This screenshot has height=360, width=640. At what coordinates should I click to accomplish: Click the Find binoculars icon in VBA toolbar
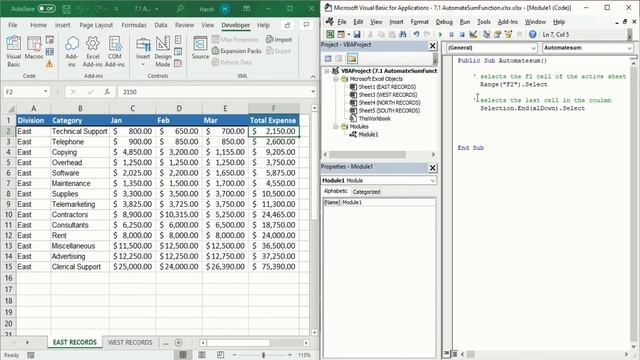coord(403,35)
